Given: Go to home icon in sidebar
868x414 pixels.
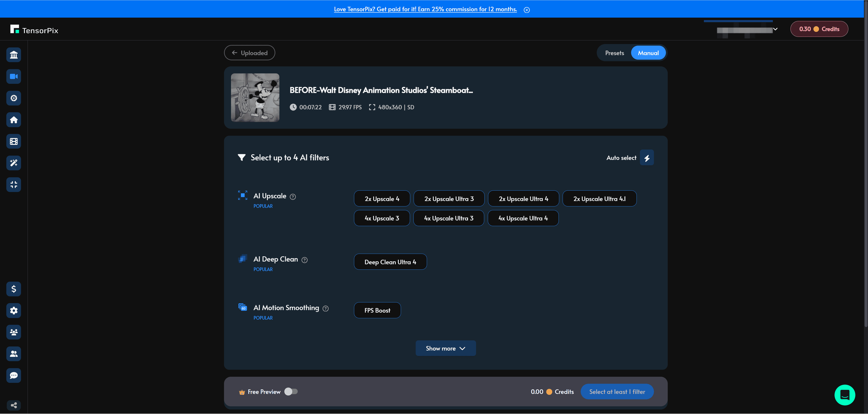Looking at the screenshot, I should [x=14, y=120].
